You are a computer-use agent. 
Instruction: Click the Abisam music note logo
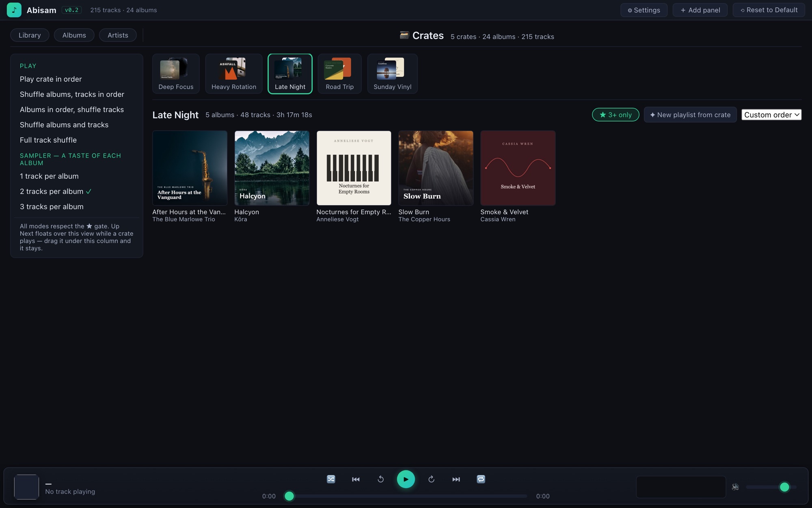coord(14,10)
